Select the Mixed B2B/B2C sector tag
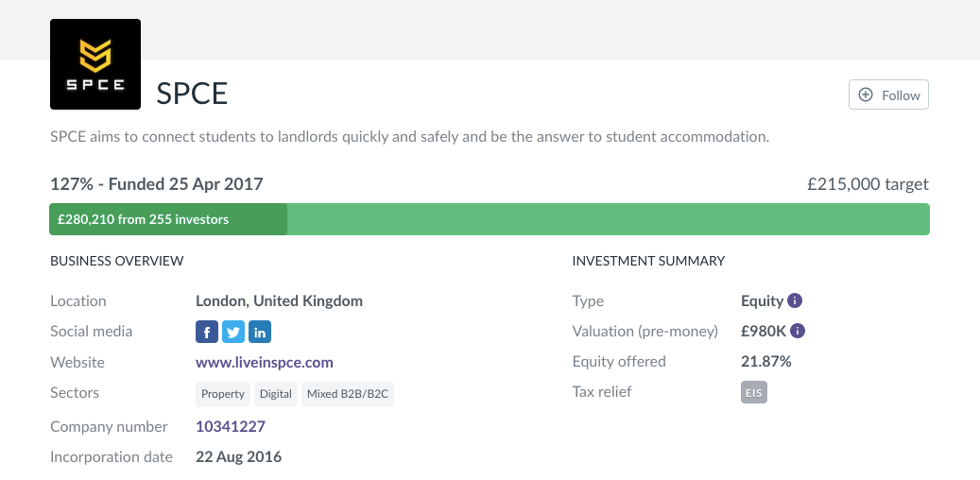The image size is (980, 480). pos(348,394)
